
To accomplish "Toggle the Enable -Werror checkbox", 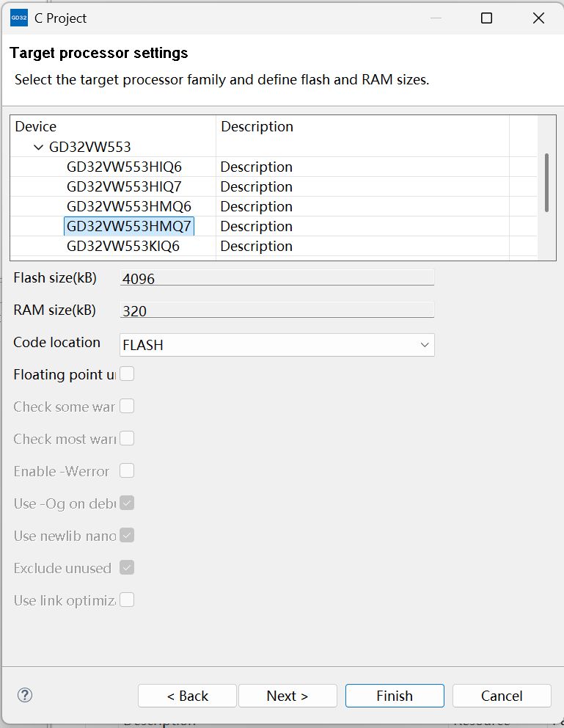I will click(127, 471).
